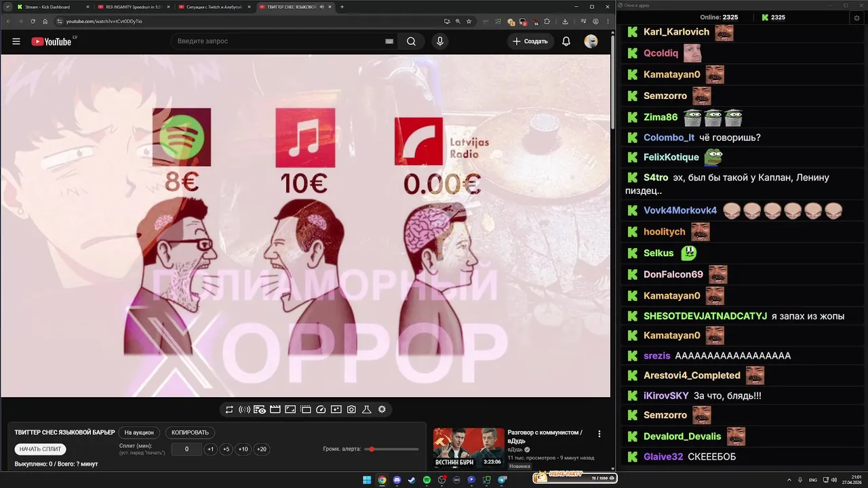Add +5 minutes to the split
Viewport: 868px width, 488px height.
[226, 449]
